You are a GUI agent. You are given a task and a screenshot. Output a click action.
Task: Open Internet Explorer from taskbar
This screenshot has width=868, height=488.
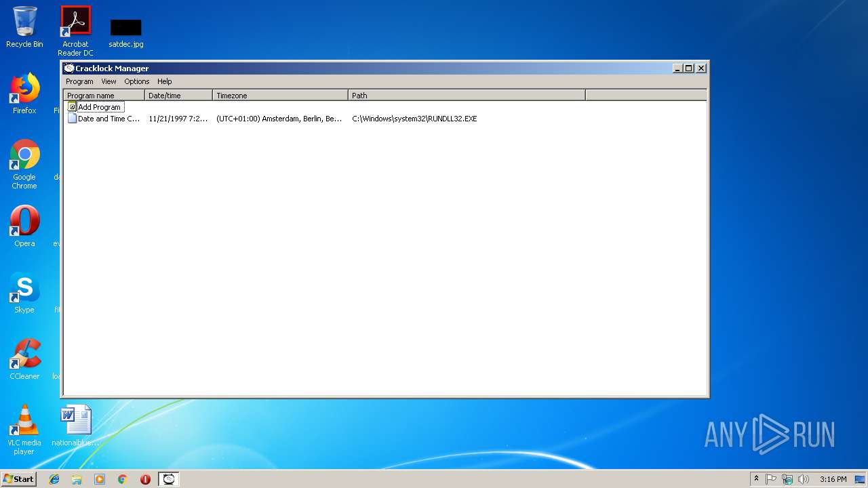[54, 479]
